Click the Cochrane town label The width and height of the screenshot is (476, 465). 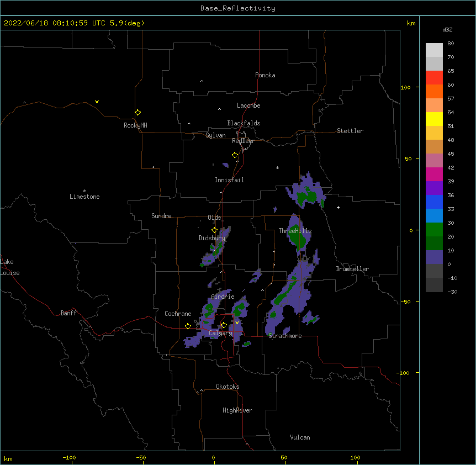[x=178, y=314]
